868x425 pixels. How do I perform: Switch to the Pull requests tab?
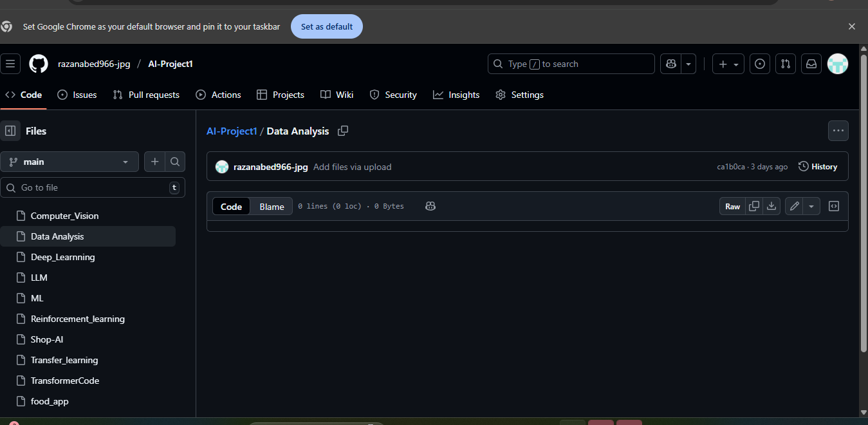tap(146, 95)
